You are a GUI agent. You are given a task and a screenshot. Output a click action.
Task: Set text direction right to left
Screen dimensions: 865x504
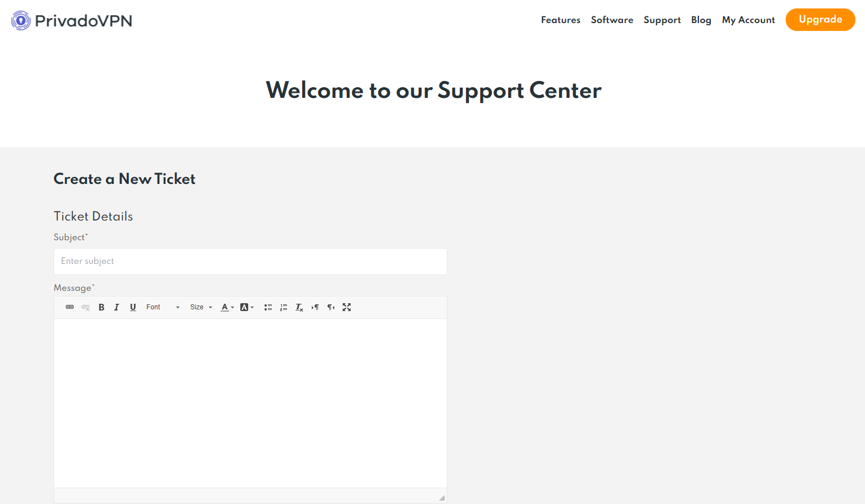point(331,307)
